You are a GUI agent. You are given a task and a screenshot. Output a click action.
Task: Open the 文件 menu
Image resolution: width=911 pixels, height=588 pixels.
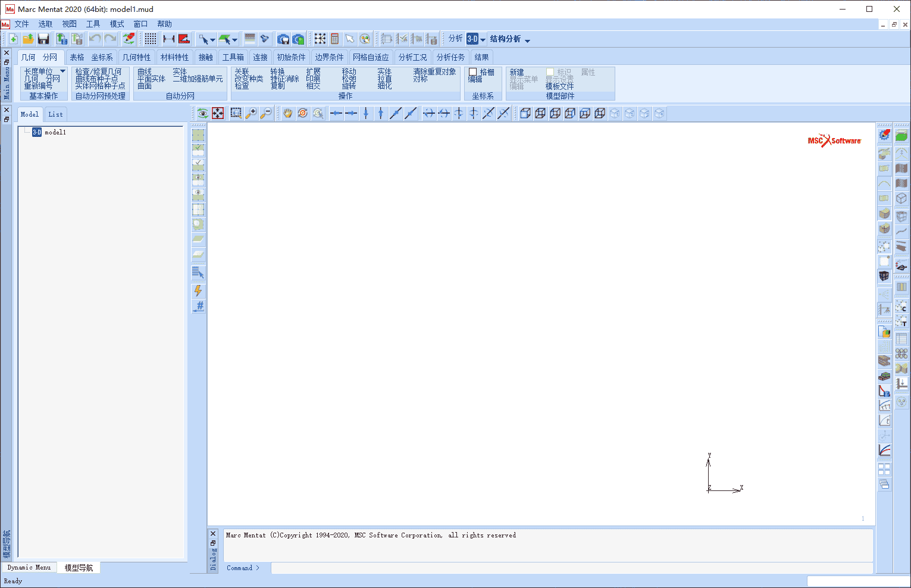pyautogui.click(x=21, y=24)
